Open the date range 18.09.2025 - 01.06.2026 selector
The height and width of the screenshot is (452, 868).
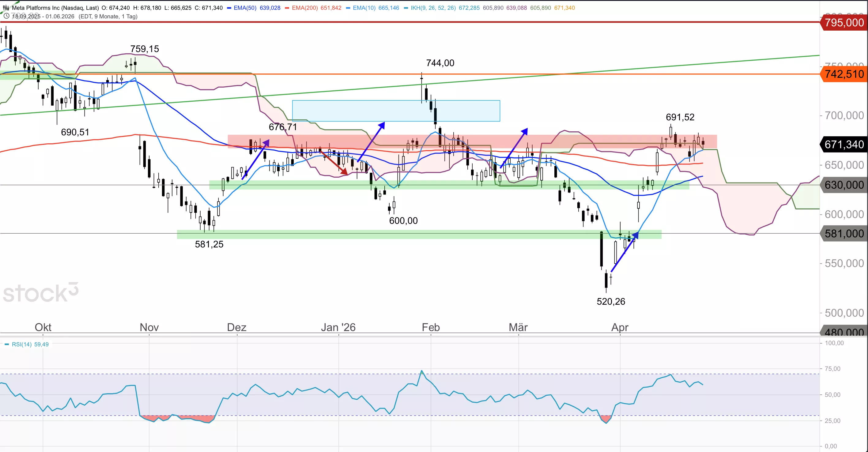tap(43, 16)
